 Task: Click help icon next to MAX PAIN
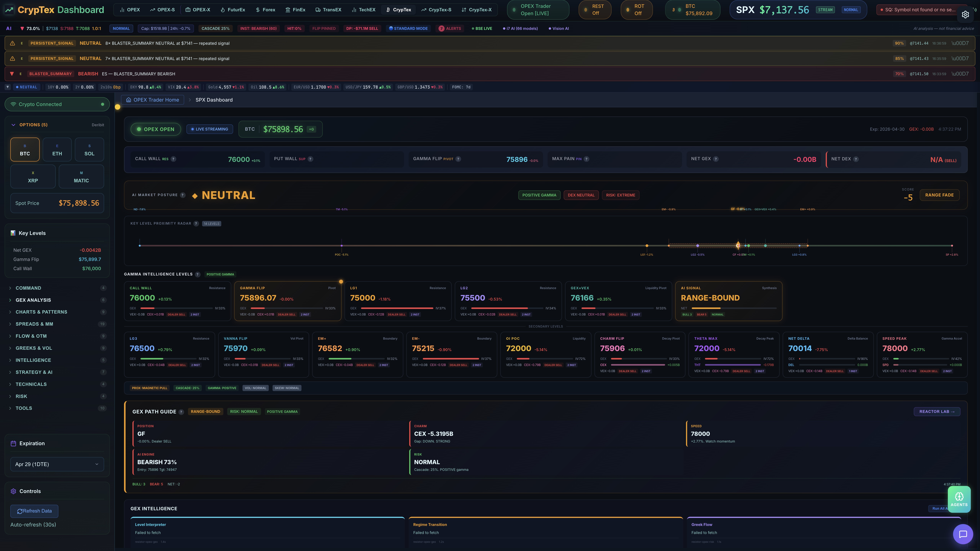(x=587, y=159)
